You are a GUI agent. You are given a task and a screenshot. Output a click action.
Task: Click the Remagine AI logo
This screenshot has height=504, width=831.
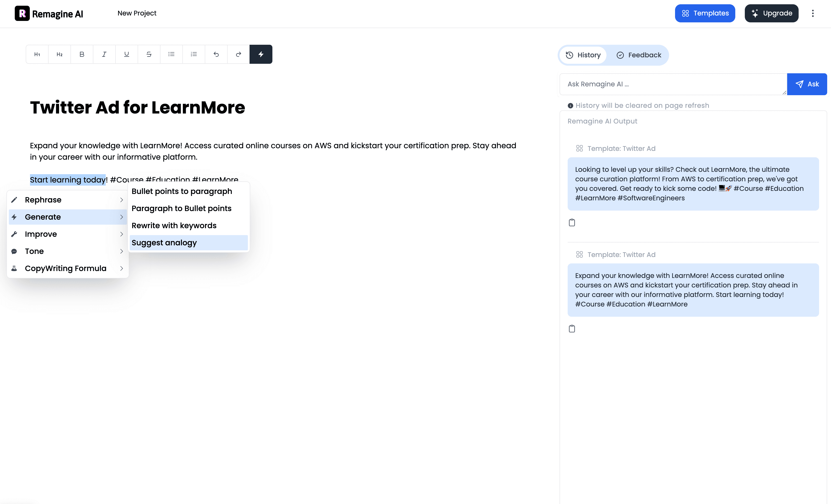(x=49, y=14)
